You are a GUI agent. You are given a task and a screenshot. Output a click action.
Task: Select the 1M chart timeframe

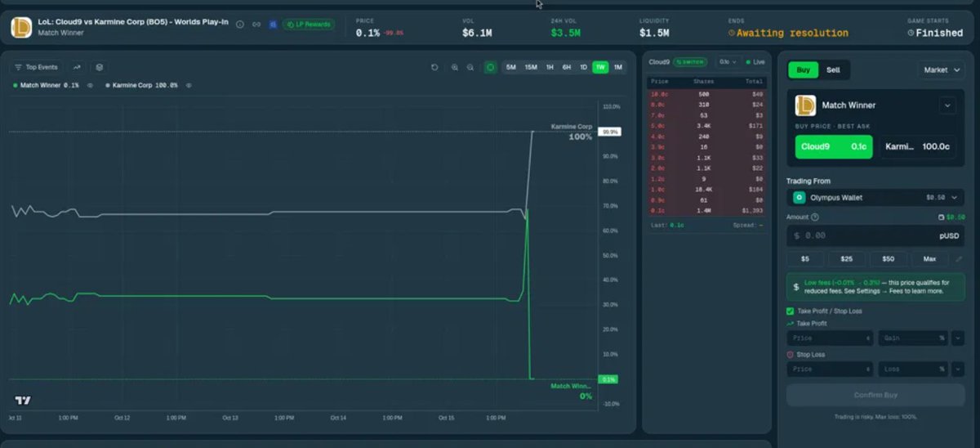pyautogui.click(x=618, y=67)
